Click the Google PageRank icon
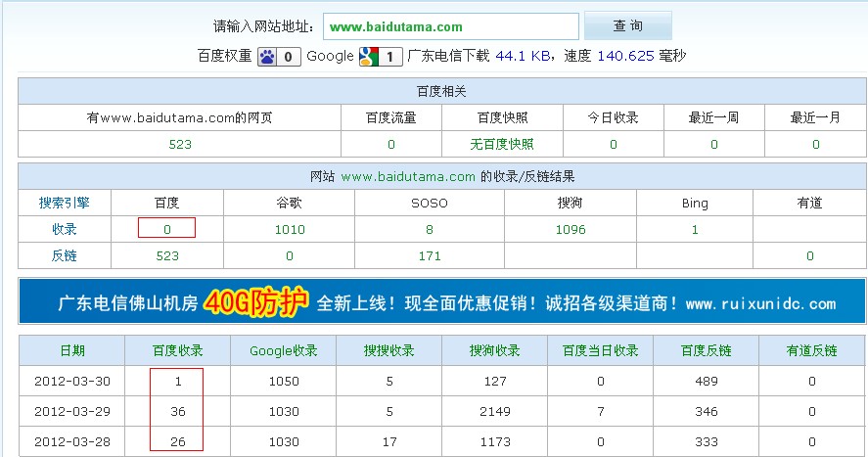Viewport: 868px width, 457px height. [x=381, y=57]
